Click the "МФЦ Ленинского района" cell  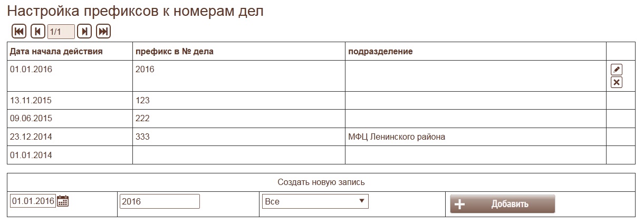click(x=396, y=137)
